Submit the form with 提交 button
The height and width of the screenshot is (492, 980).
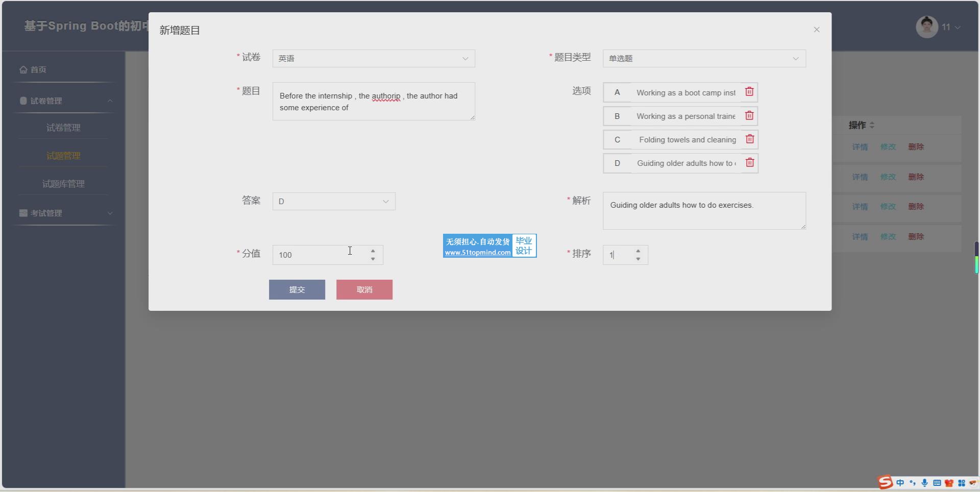click(297, 290)
